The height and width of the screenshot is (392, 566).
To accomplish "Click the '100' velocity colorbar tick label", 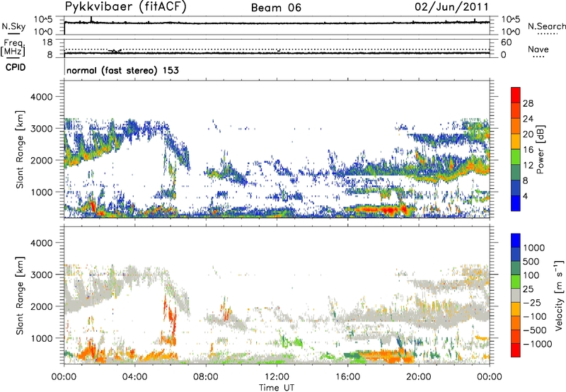I will 531,275.
